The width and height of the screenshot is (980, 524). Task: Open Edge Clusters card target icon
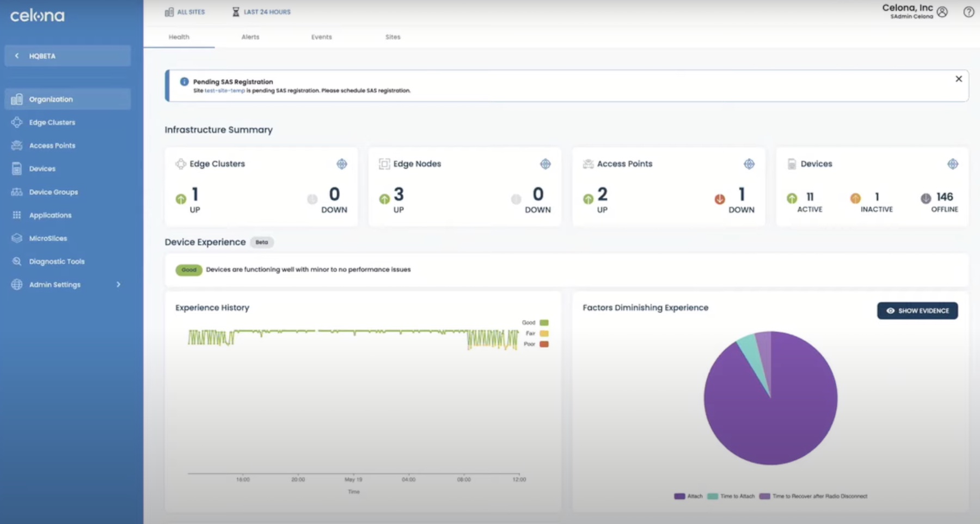pos(342,164)
